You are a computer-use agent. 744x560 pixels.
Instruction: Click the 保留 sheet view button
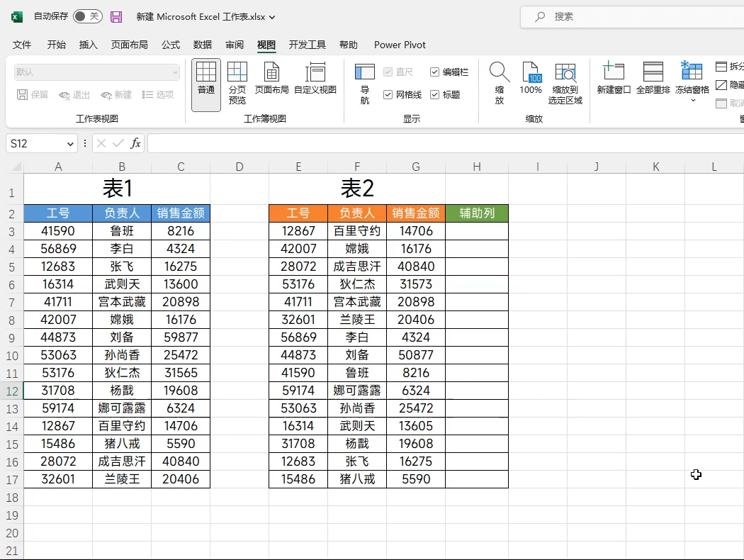click(33, 95)
